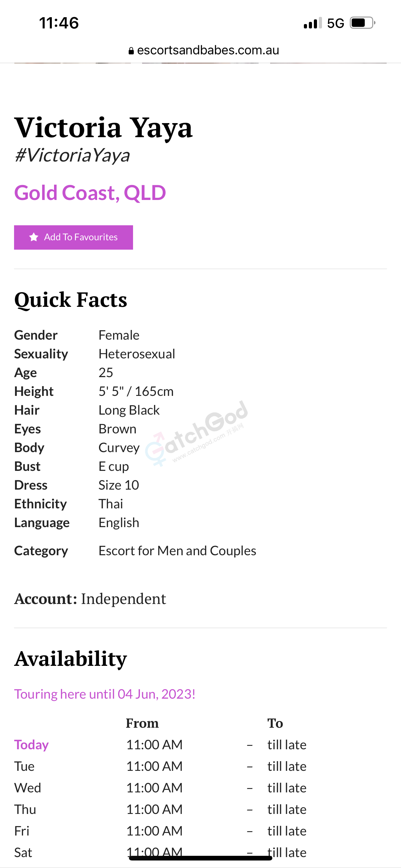Open the Gold Coast, QLD location link
401x868 pixels.
pyautogui.click(x=90, y=193)
